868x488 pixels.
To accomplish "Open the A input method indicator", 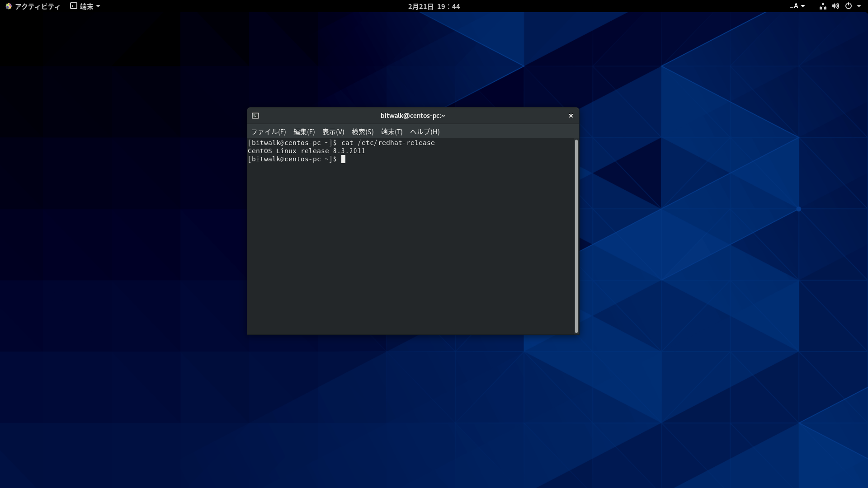I will point(794,6).
